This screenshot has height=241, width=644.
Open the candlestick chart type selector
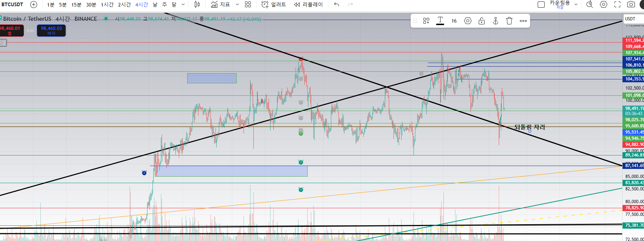click(x=197, y=4)
